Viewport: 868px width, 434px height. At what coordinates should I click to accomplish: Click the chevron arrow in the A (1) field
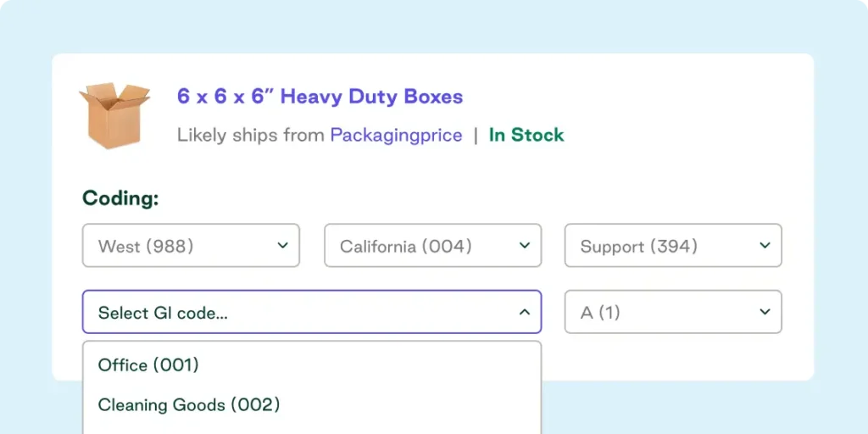coord(765,313)
